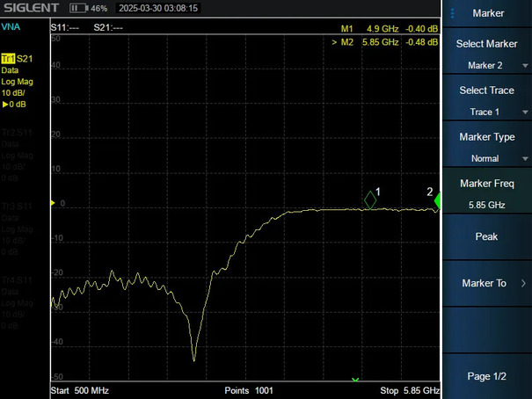Click the 0 dB reference level label
This screenshot has width=532, height=399.
tap(14, 105)
